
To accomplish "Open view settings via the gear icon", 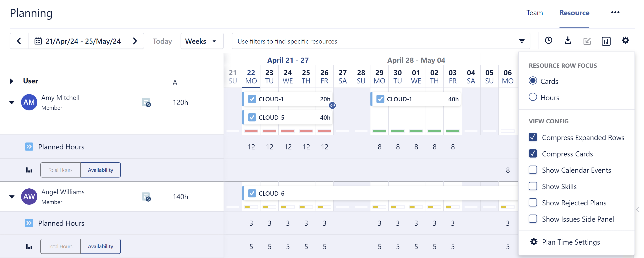I will point(625,40).
